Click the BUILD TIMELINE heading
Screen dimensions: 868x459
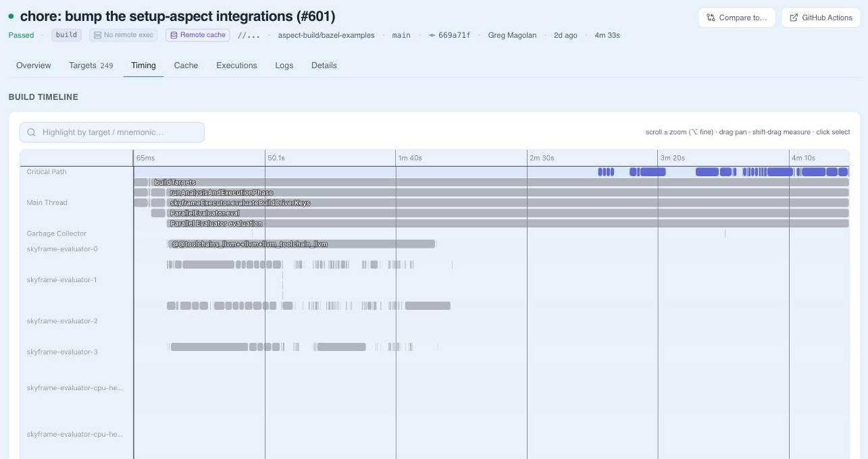click(x=43, y=97)
